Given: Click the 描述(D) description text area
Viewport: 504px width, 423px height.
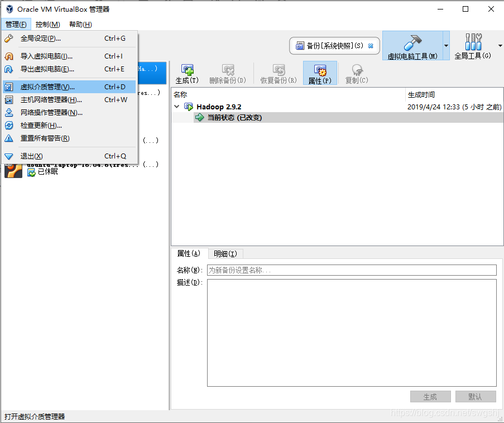Looking at the screenshot, I should [352, 333].
